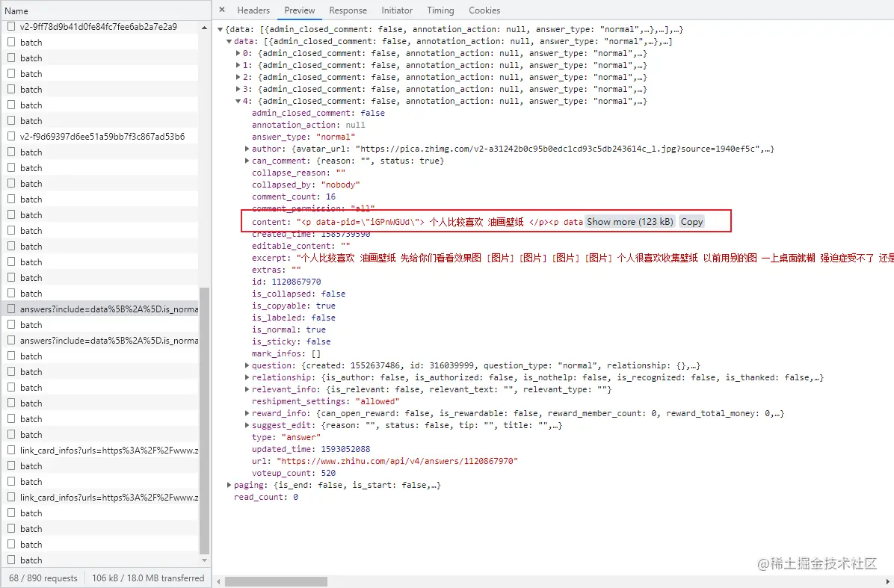Open the Timing tab
The height and width of the screenshot is (588, 894).
pos(440,10)
